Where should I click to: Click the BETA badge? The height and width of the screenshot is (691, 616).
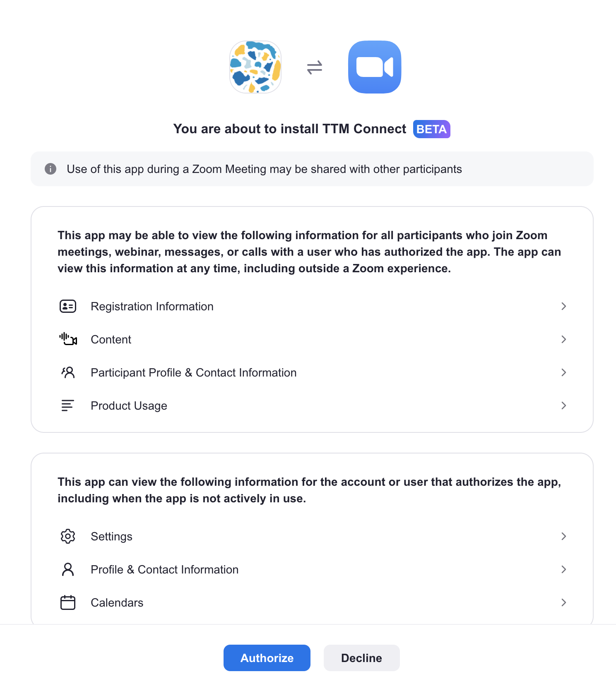pyautogui.click(x=431, y=129)
